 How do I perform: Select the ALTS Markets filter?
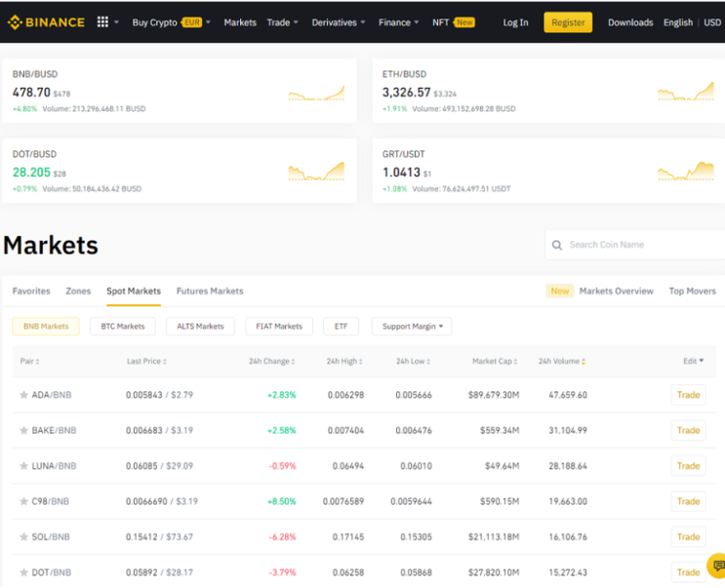(x=200, y=326)
